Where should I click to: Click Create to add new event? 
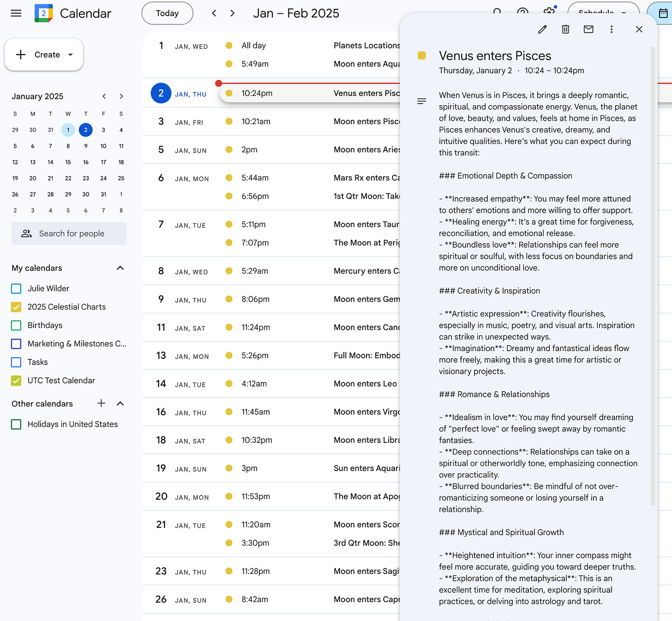pyautogui.click(x=44, y=54)
